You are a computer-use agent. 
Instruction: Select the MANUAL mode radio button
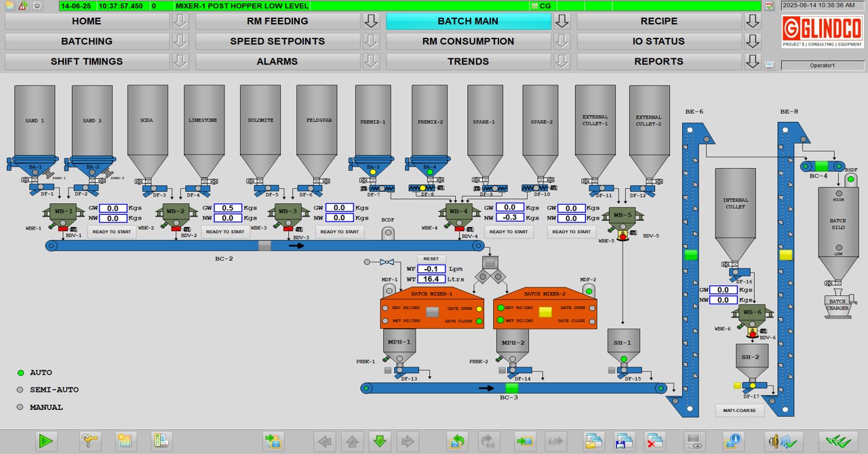click(20, 407)
